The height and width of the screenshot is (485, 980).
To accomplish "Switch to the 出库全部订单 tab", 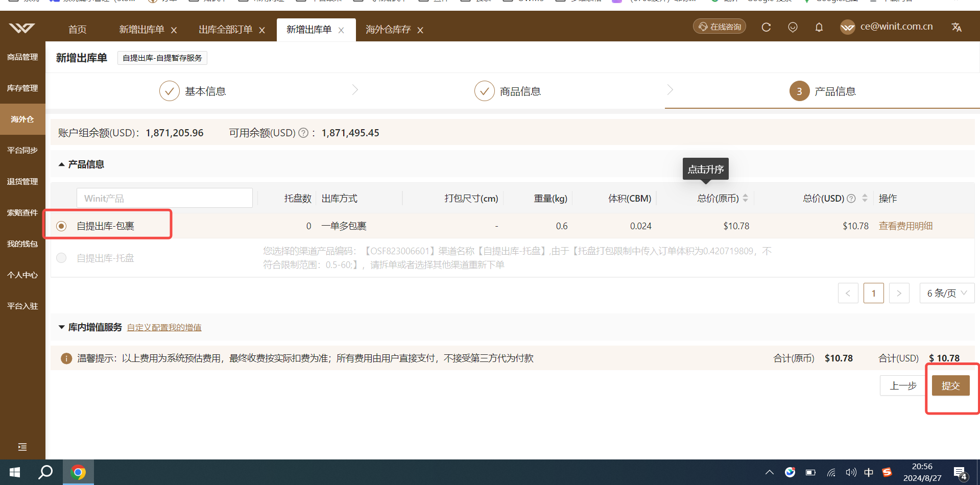I will (226, 30).
